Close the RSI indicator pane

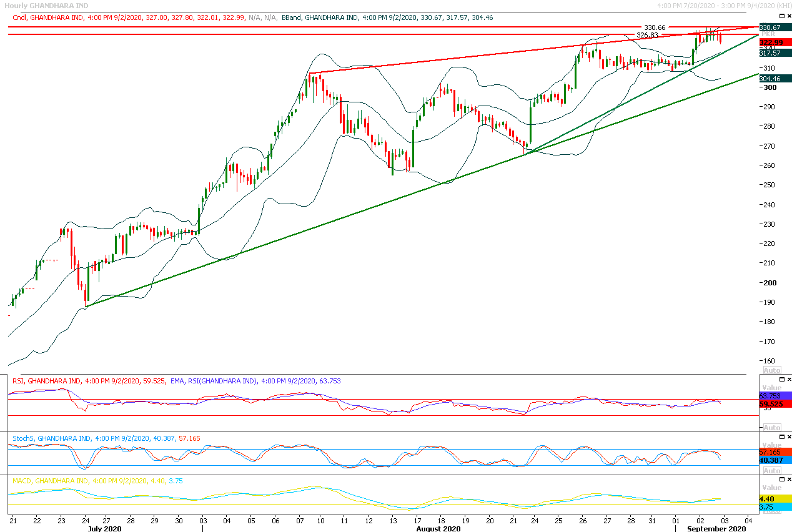pyautogui.click(x=789, y=379)
